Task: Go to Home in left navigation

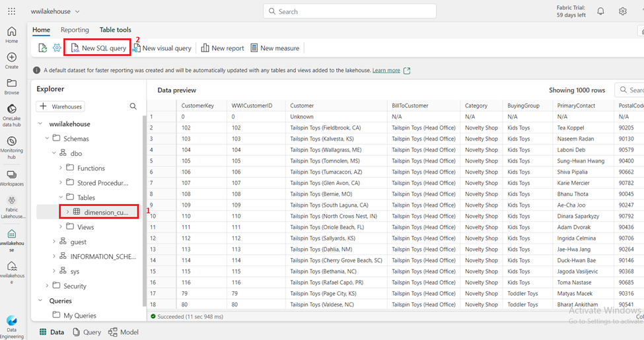Action: coord(11,35)
